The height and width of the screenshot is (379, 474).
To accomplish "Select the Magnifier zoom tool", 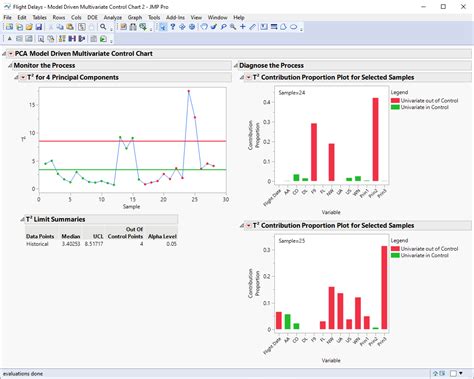I will pos(233,27).
